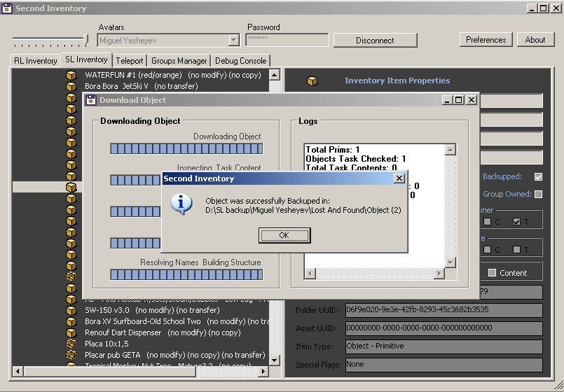Viewport: 564px width, 392px height.
Task: Click Logs box horizontal scroll right arrow
Action: [439, 274]
